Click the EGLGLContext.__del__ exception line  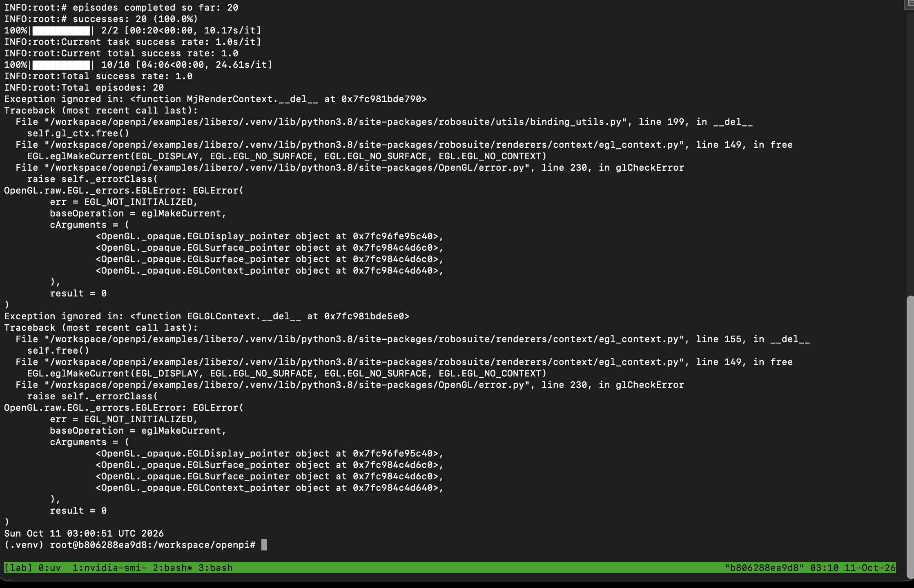click(x=207, y=316)
